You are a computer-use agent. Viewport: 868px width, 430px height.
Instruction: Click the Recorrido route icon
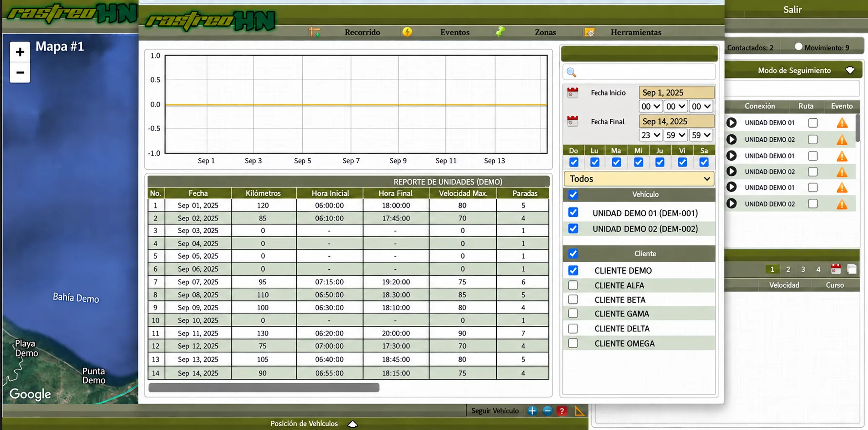314,32
